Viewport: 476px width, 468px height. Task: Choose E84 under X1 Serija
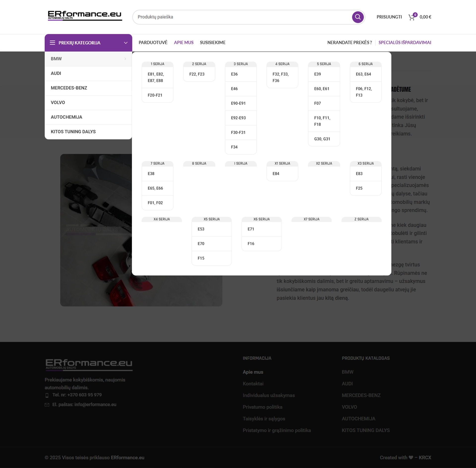282,174
